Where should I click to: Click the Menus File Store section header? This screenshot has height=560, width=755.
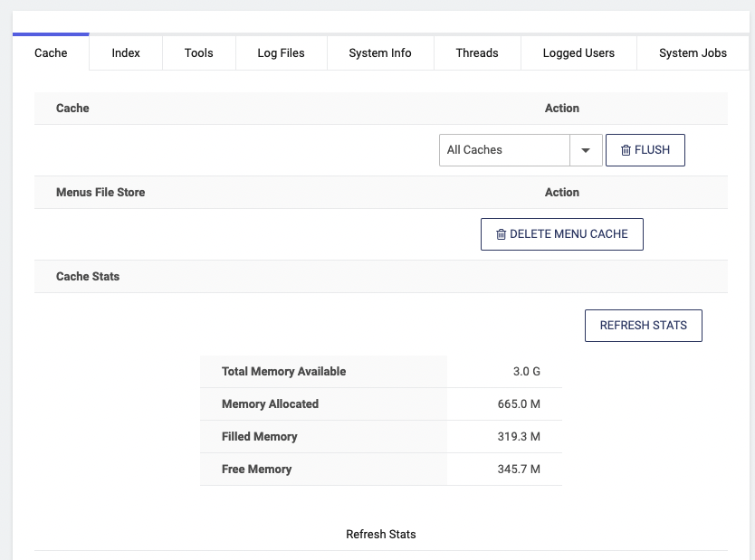click(100, 193)
